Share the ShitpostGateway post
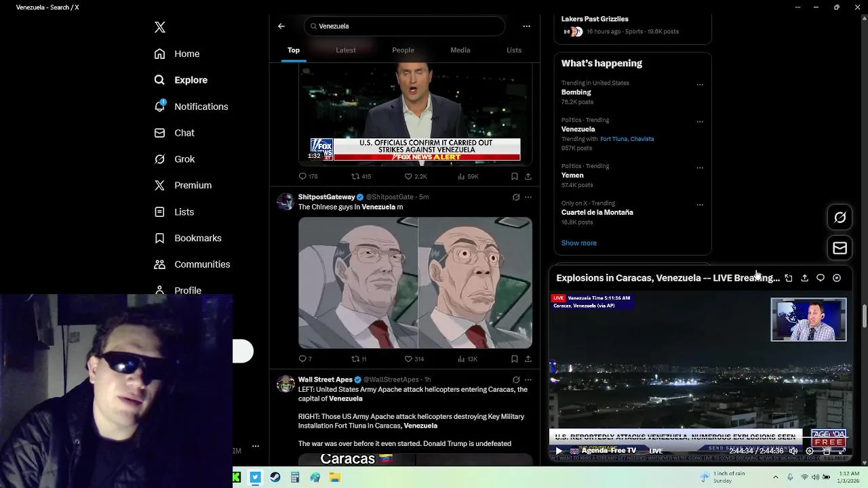 (528, 359)
